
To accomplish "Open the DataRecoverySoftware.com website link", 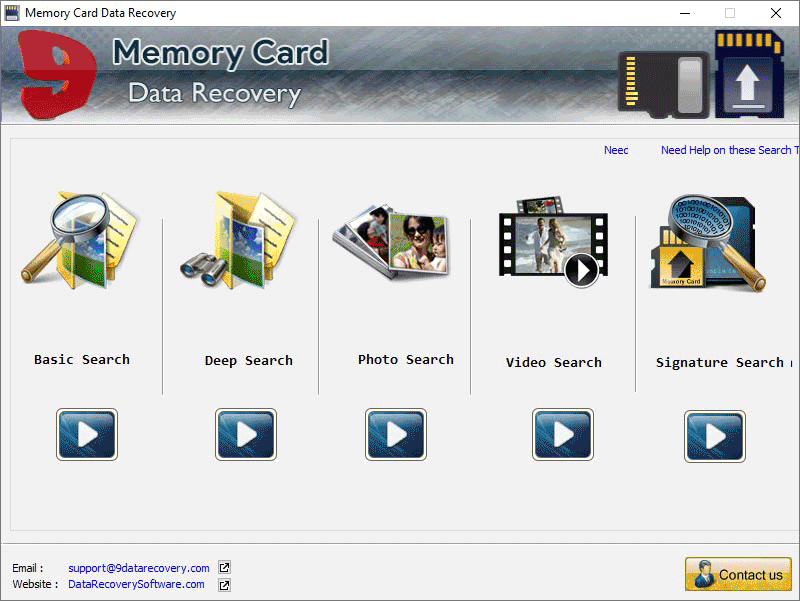I will point(136,584).
